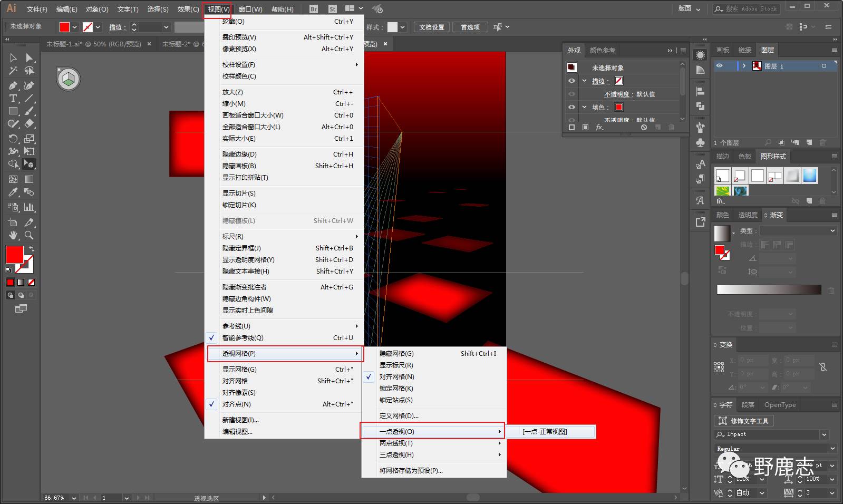This screenshot has width=843, height=504.
Task: Select the Pen tool in toolbar
Action: pos(13,85)
